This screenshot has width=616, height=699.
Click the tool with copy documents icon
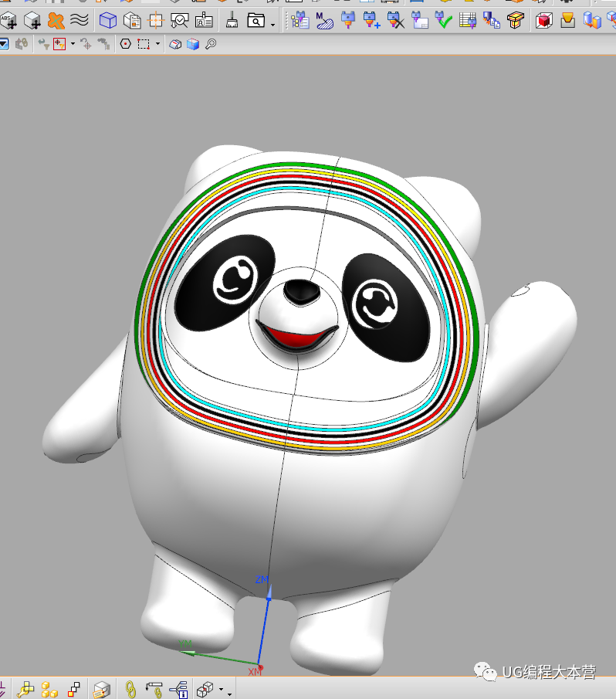491,21
